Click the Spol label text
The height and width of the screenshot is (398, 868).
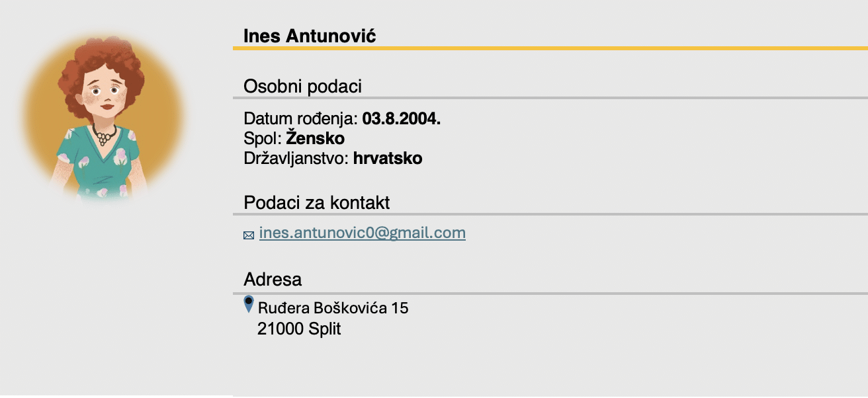coord(263,139)
